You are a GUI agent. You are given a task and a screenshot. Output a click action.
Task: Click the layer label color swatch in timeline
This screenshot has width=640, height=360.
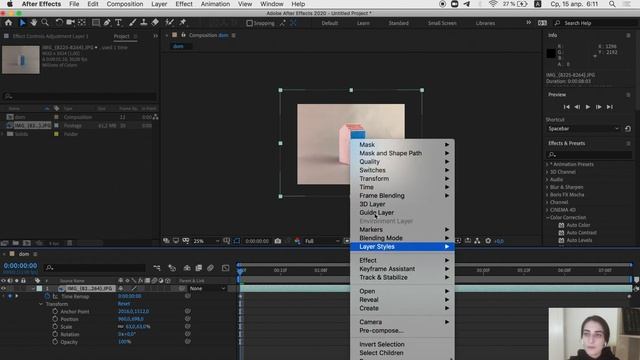[39, 289]
